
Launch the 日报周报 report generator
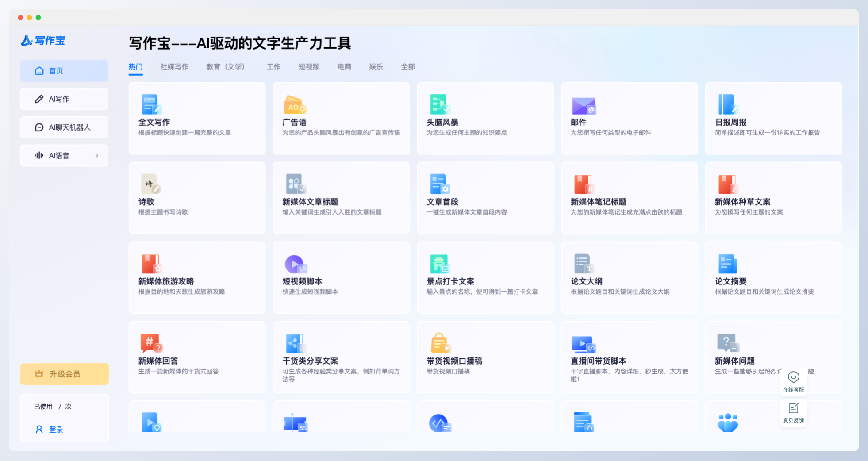[x=774, y=118]
